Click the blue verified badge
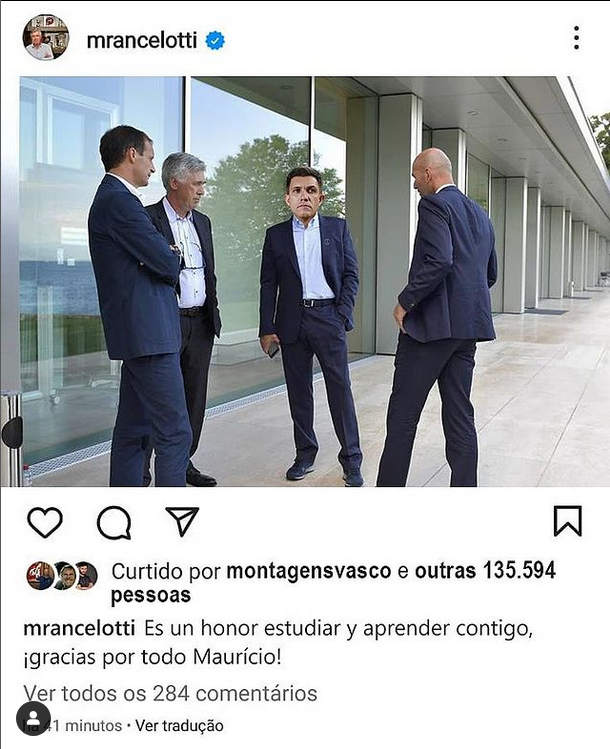The image size is (610, 749). point(215,41)
